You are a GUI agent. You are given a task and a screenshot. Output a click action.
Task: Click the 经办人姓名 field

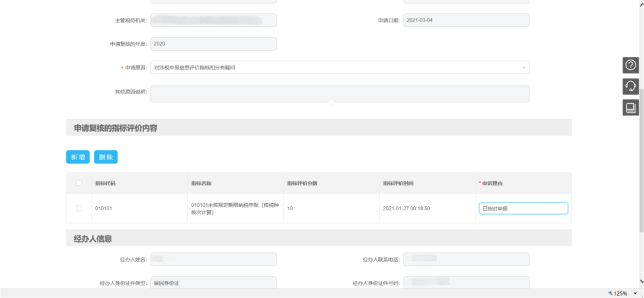click(x=213, y=259)
